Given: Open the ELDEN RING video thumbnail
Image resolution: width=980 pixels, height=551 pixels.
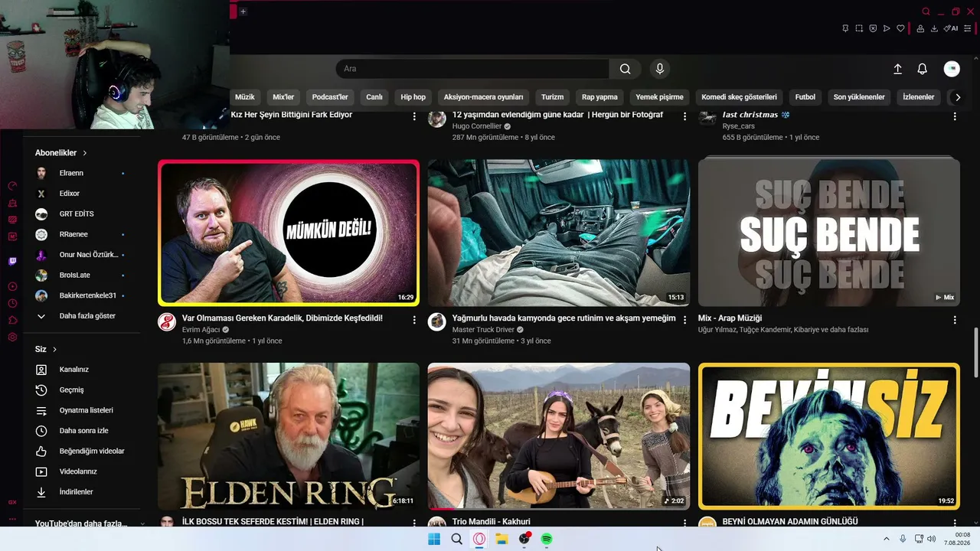Looking at the screenshot, I should 289,436.
